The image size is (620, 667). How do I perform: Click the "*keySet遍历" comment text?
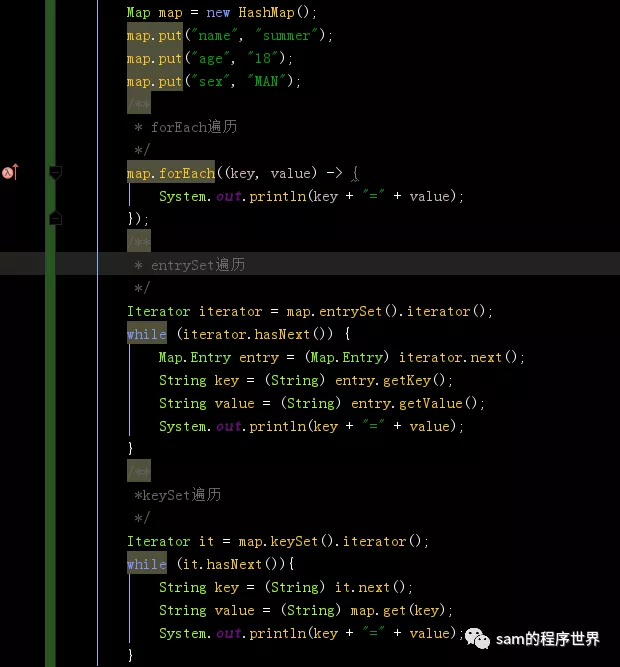pos(178,495)
